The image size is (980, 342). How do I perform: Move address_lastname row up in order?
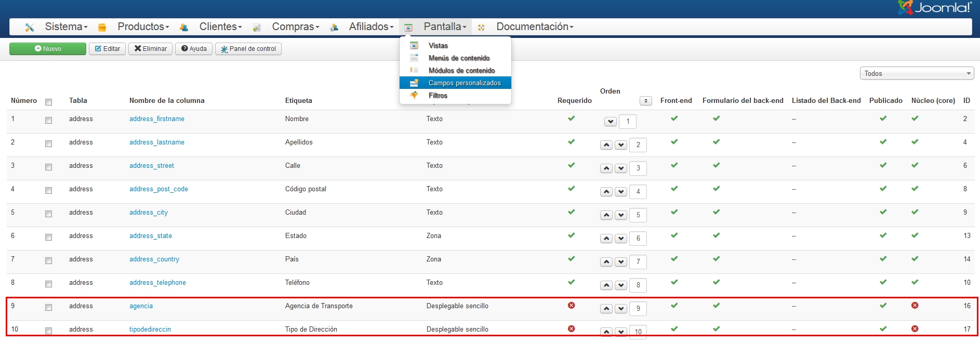tap(606, 145)
